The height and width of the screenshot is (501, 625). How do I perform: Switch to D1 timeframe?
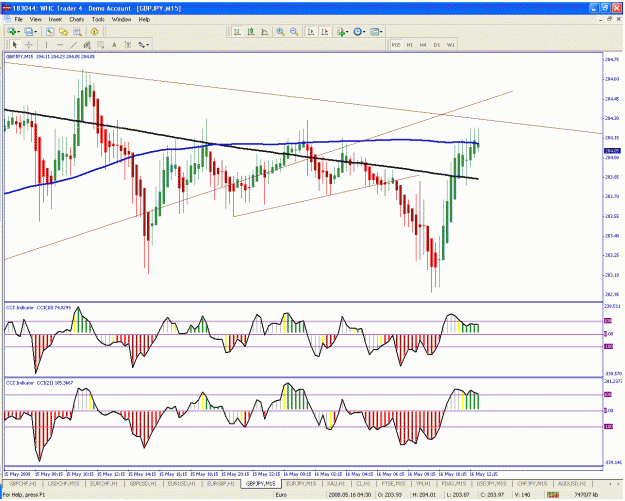pos(437,45)
